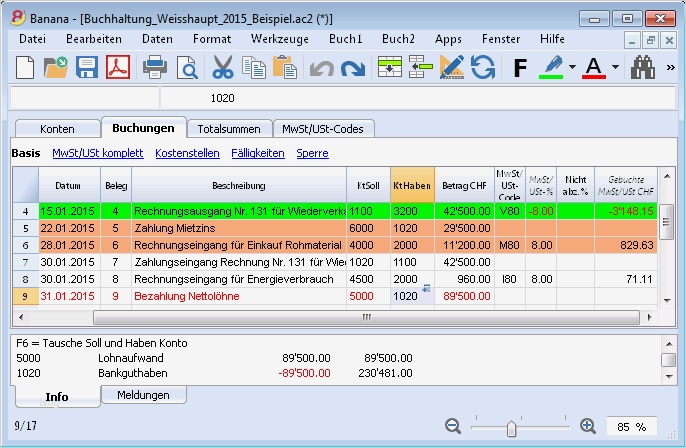Switch to the Totalsummen tab

click(x=229, y=129)
